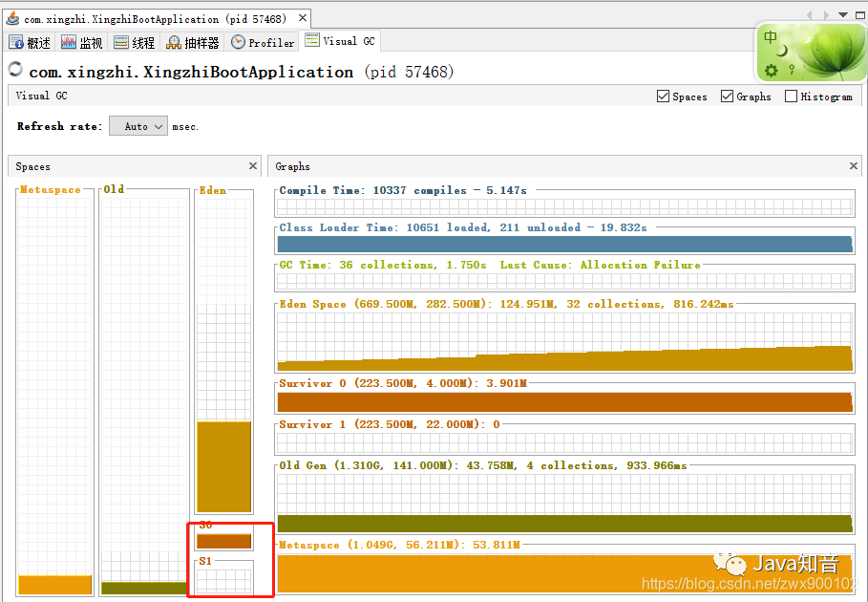Viewport: 868px width, 602px height.
Task: Switch to the 抽样器 tab
Action: pos(193,43)
